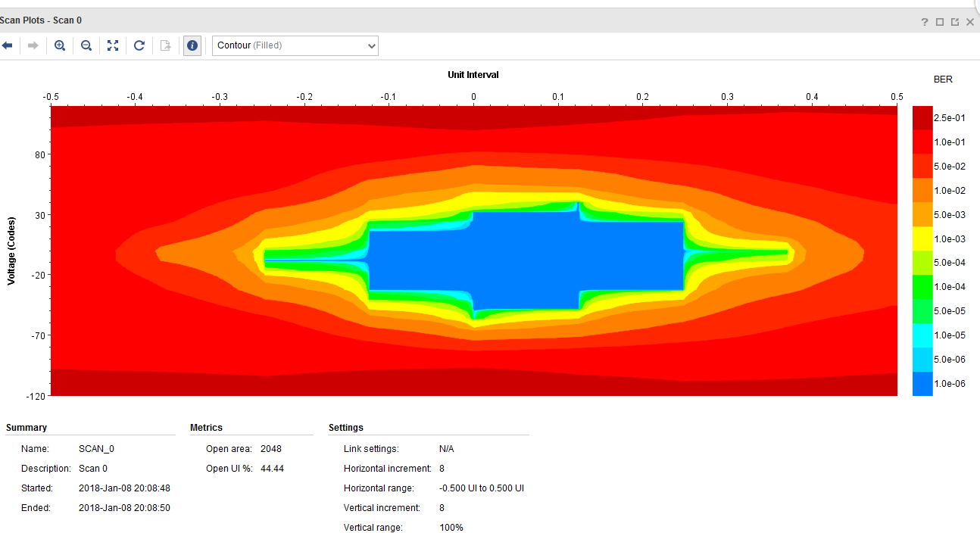Click the 2.5e-01 dark red legend swatch
Viewport: 980px width, 533px height.
point(922,117)
